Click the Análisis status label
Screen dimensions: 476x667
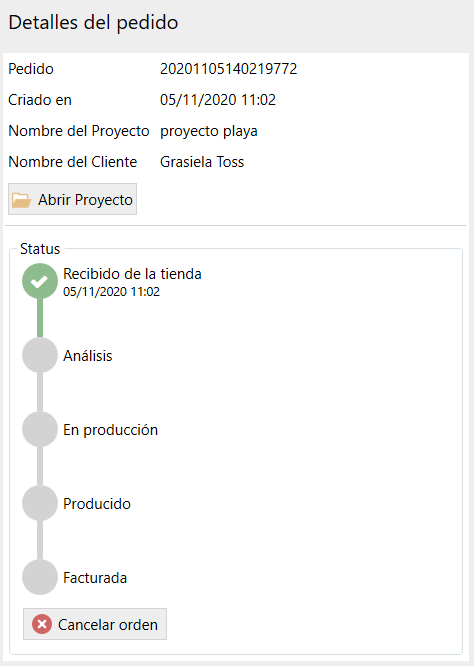pos(88,356)
